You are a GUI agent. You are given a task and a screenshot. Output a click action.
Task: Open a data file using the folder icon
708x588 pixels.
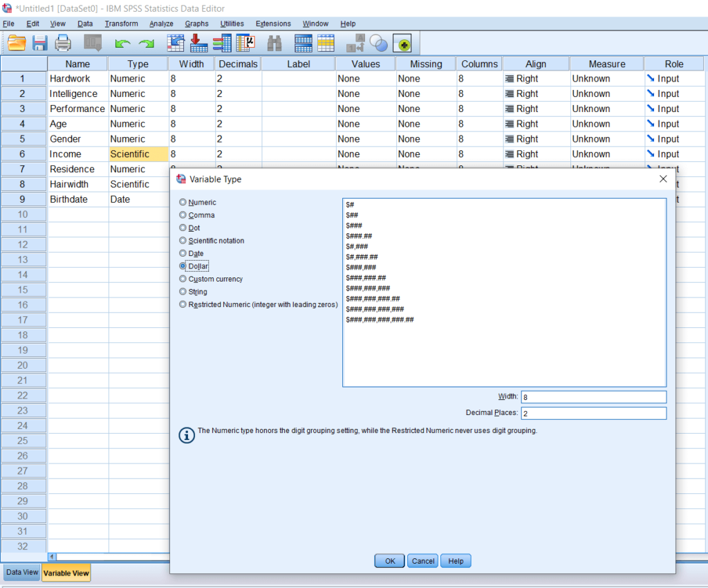click(17, 43)
